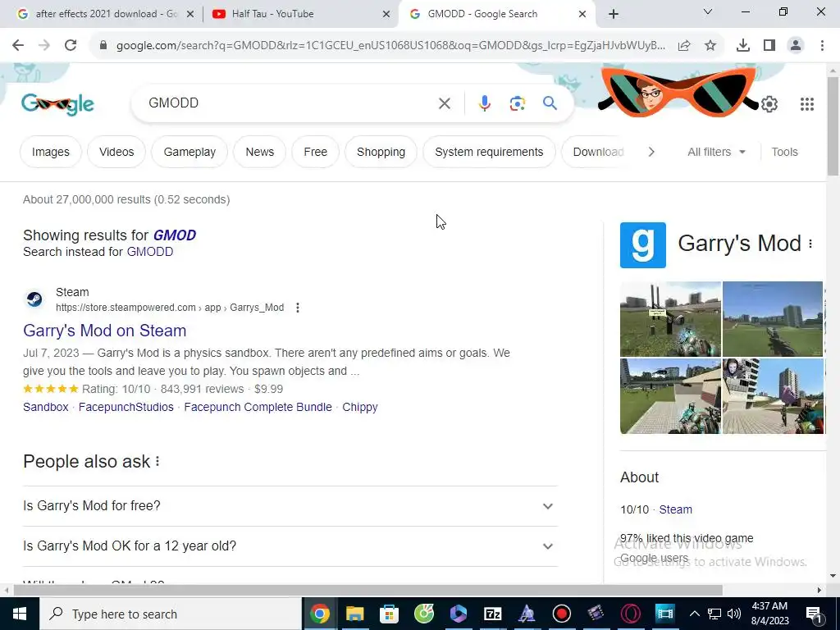This screenshot has width=840, height=630.
Task: Reload the page with the refresh icon
Action: pos(71,46)
